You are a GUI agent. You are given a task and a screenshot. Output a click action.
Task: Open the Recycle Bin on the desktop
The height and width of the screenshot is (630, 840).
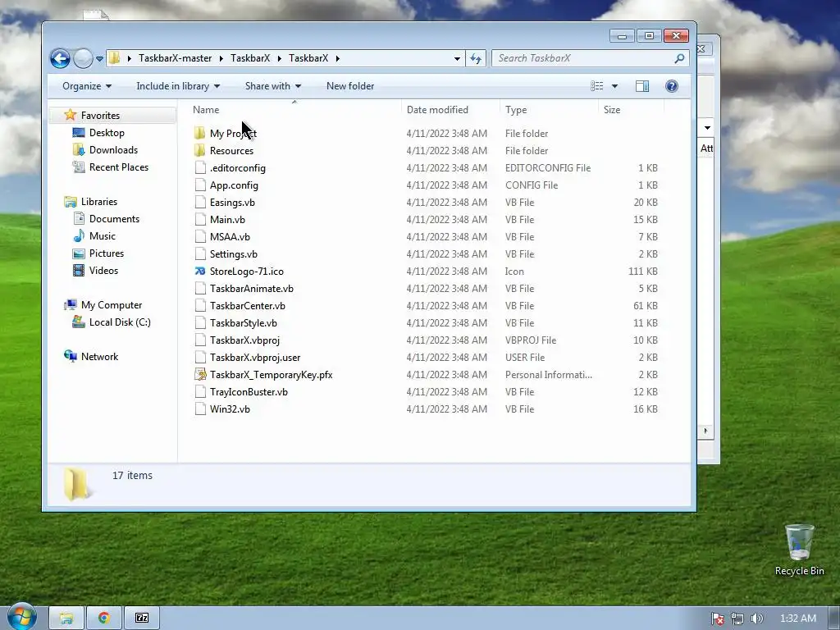(799, 550)
